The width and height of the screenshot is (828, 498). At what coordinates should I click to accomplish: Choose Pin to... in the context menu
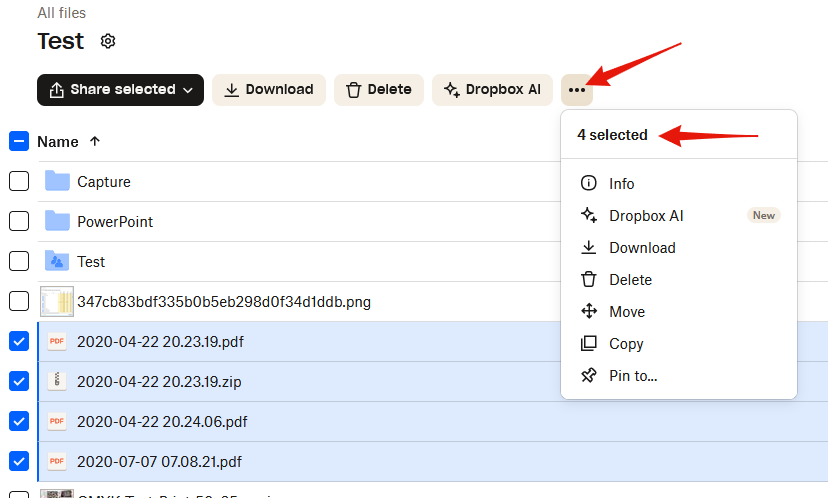(679, 375)
